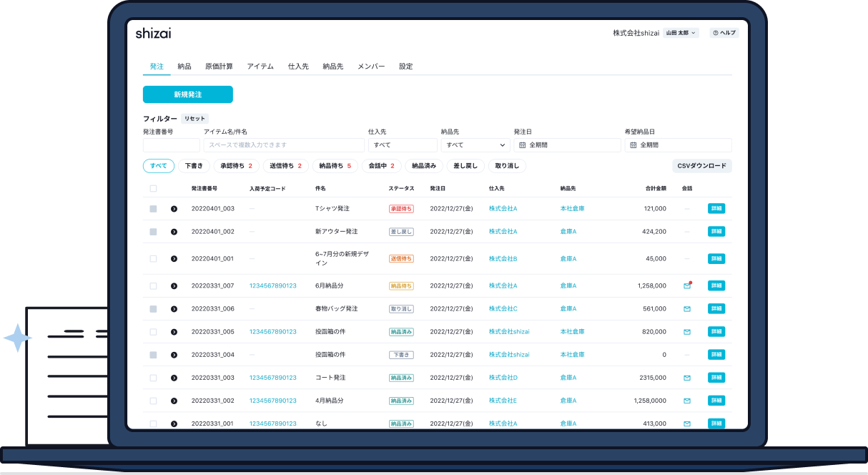Open the envelope icon for order 20220331_006
The height and width of the screenshot is (475, 868).
tap(687, 309)
